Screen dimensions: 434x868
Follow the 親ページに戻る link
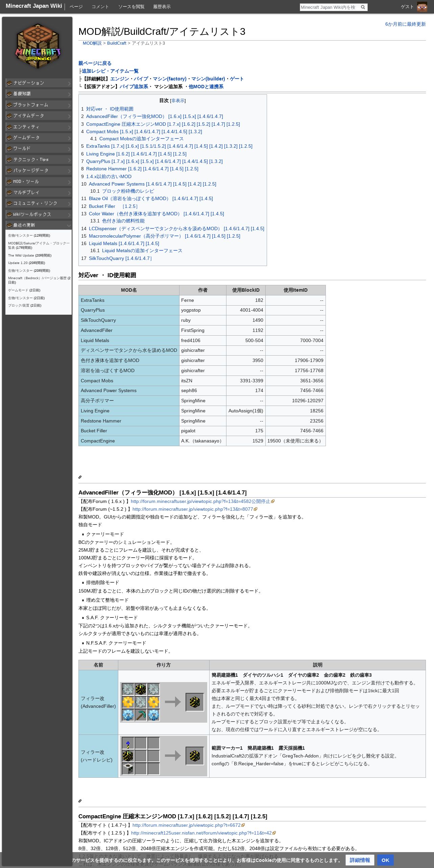pos(95,63)
